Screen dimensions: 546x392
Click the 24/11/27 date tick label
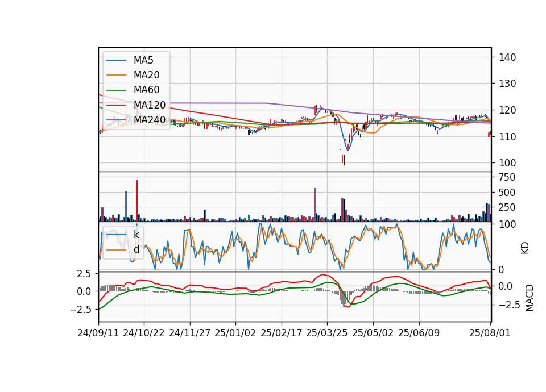click(190, 333)
